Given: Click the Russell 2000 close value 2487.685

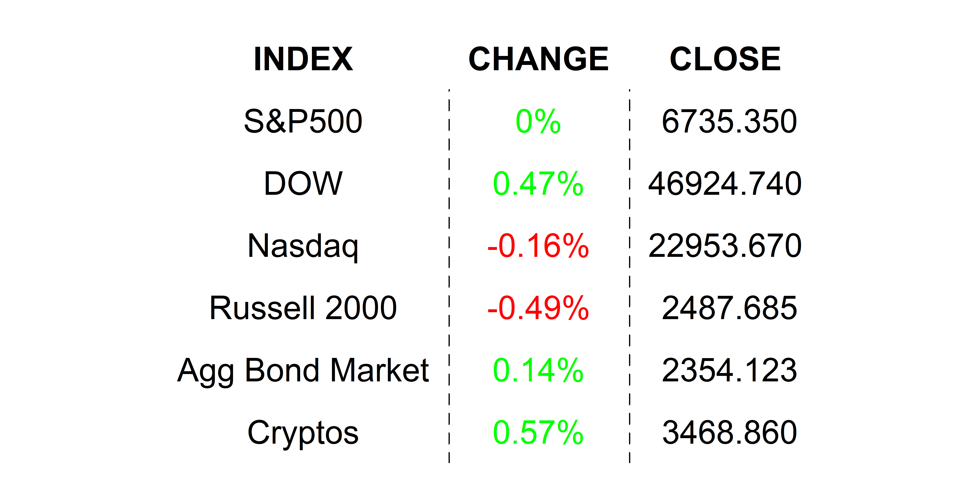Looking at the screenshot, I should (729, 308).
